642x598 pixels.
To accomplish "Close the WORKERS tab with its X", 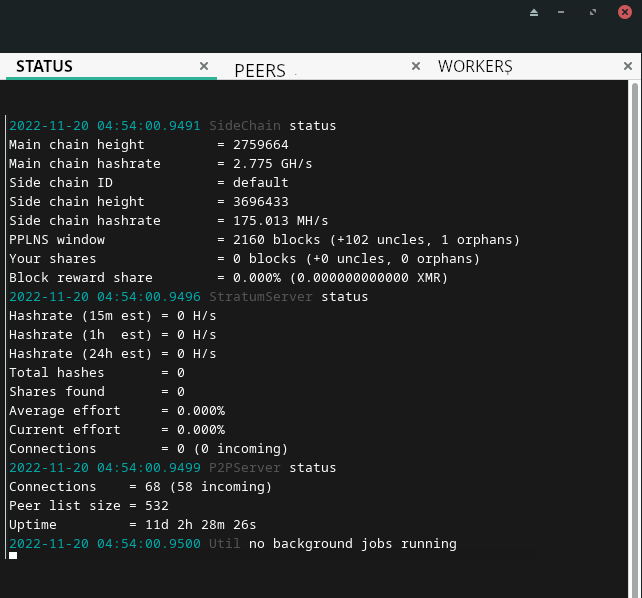I will (x=628, y=66).
